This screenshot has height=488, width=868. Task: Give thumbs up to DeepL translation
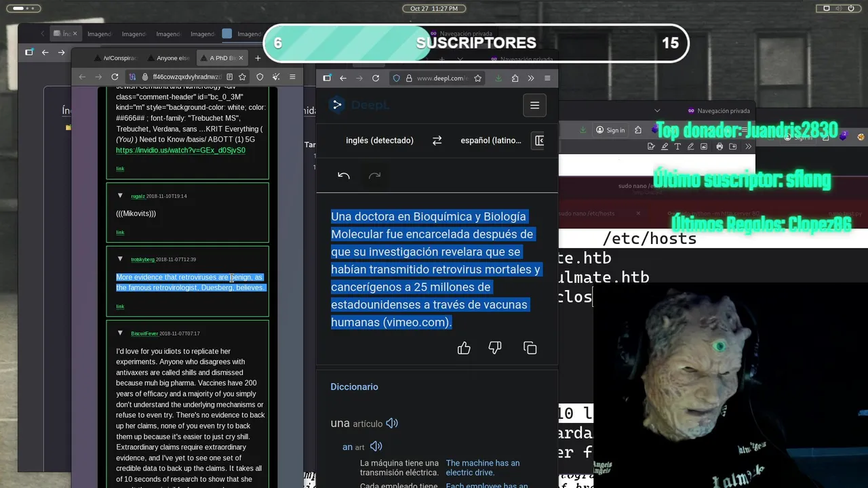click(x=464, y=348)
